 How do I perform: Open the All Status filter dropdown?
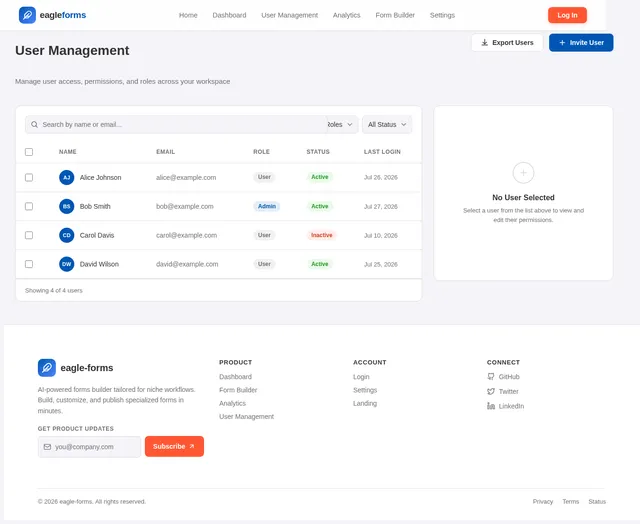coord(387,124)
